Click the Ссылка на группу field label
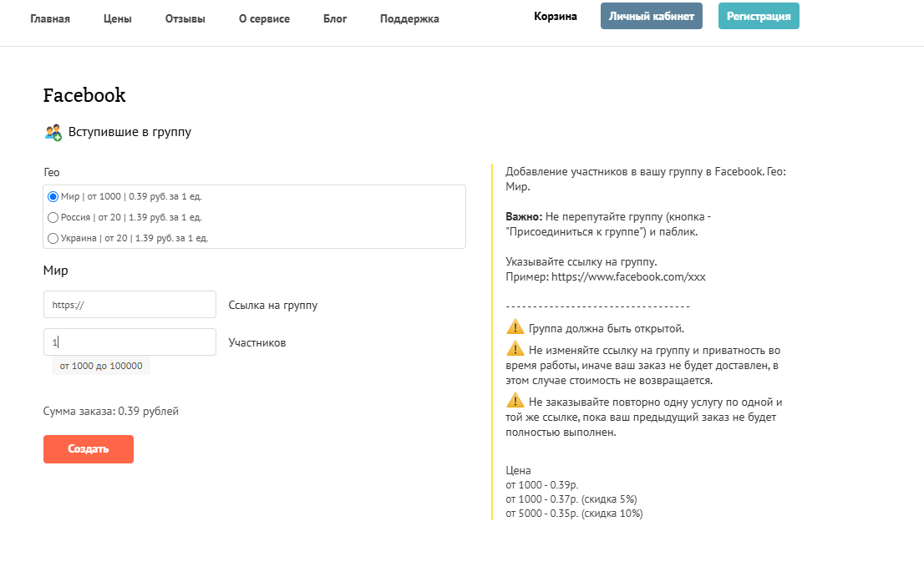924x577 pixels. coord(273,305)
